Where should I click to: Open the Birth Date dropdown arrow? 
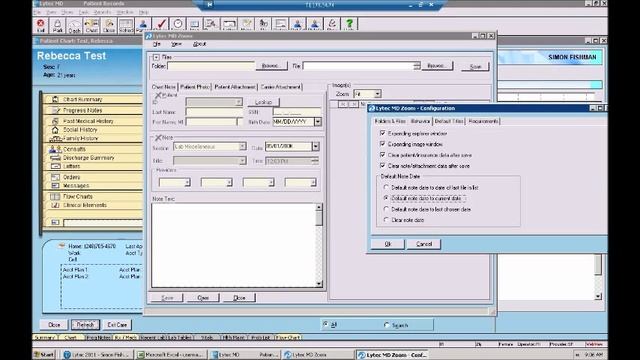[318, 122]
